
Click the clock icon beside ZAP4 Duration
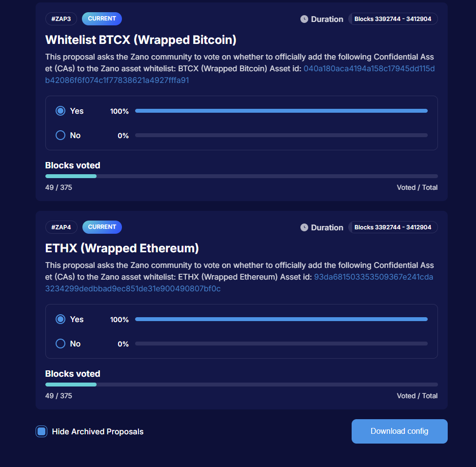pyautogui.click(x=304, y=227)
